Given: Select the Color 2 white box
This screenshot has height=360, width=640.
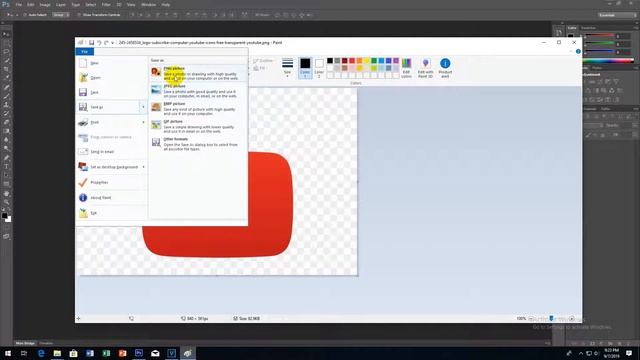Looking at the screenshot, I should [x=319, y=67].
